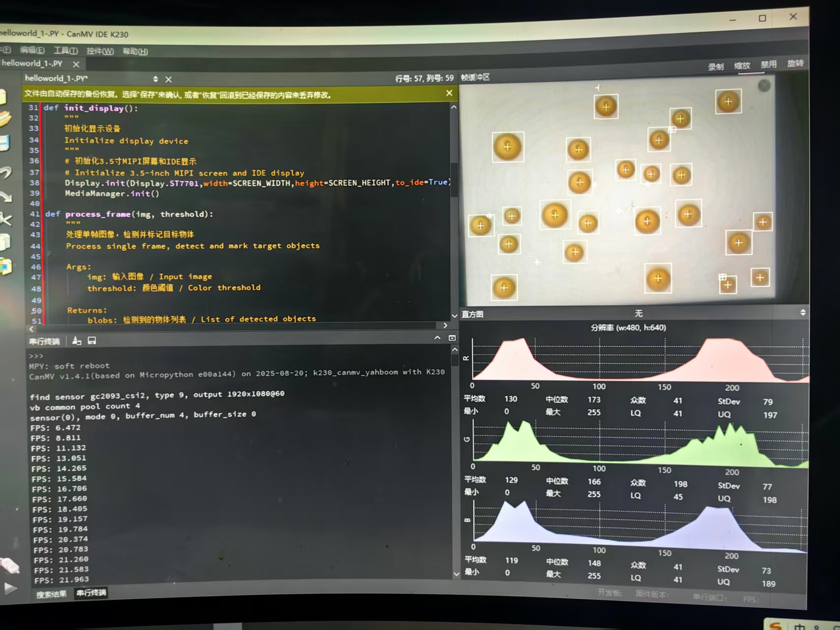The image size is (840, 630).
Task: Toggle the 缩放 (zoom) frame buffer option
Action: [742, 66]
